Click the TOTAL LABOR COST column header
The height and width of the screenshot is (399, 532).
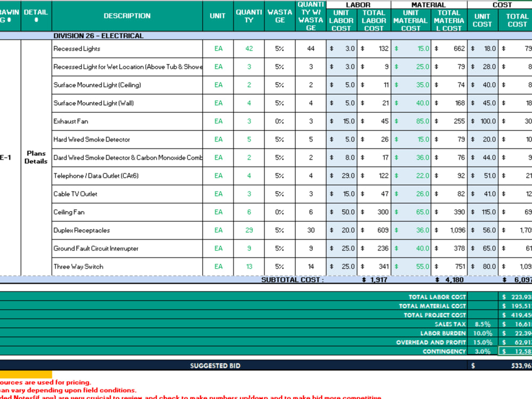(x=374, y=20)
